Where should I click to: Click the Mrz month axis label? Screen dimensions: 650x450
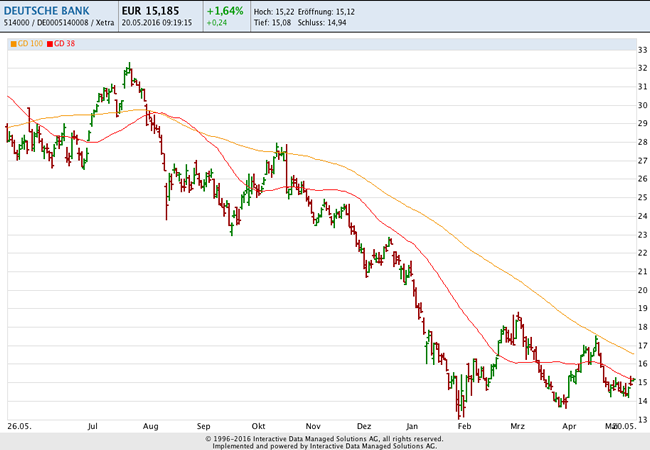point(517,426)
